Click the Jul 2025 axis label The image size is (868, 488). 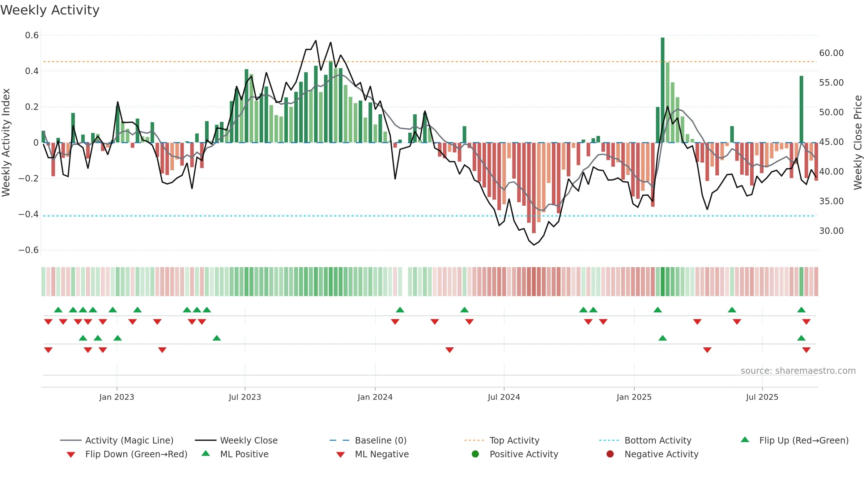[x=762, y=397]
